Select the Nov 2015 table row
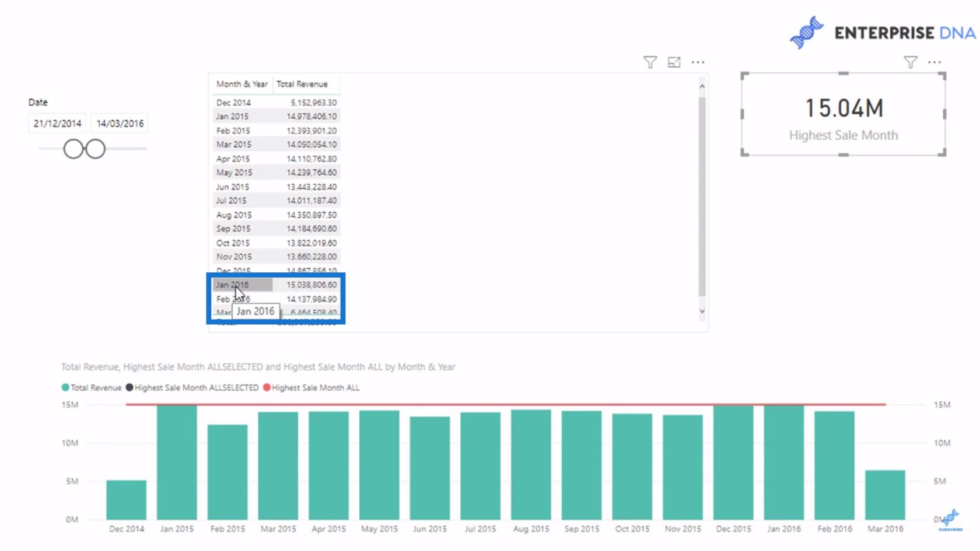The height and width of the screenshot is (551, 980). tap(276, 257)
